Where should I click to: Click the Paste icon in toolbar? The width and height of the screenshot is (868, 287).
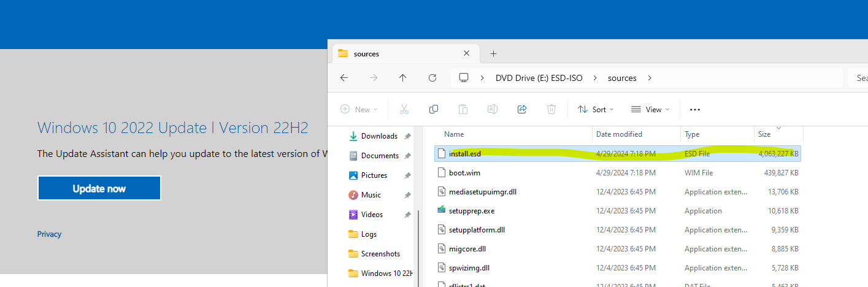tap(463, 109)
